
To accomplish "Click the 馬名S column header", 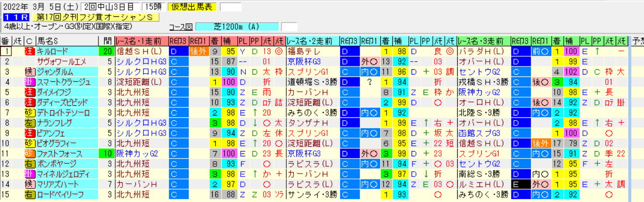I will [x=67, y=41].
